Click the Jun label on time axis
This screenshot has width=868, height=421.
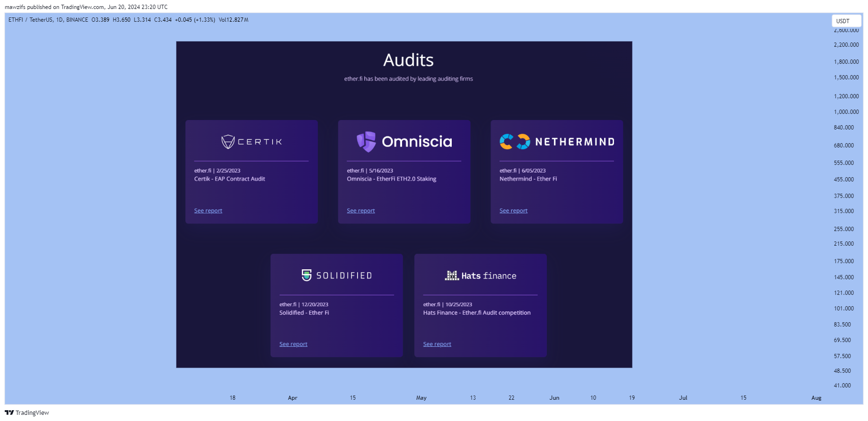coord(554,398)
